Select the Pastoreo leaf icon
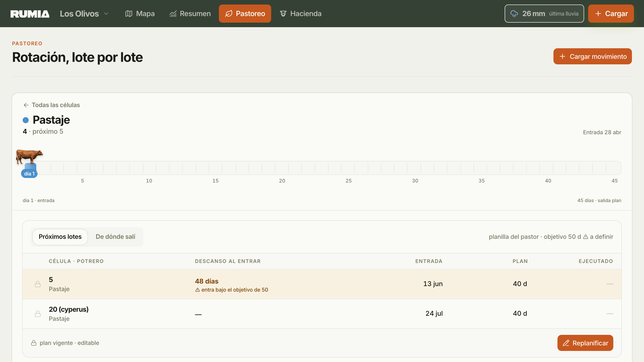Image resolution: width=644 pixels, height=362 pixels. tap(229, 14)
